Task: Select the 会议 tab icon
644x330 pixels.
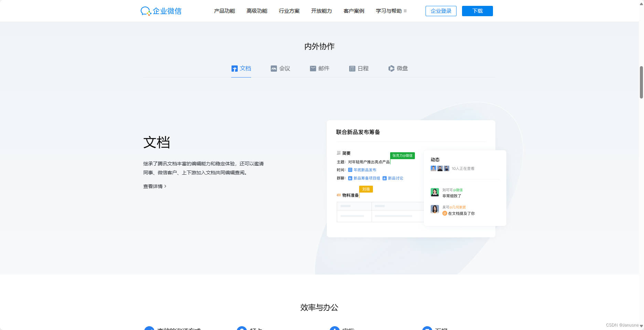Action: (x=274, y=69)
